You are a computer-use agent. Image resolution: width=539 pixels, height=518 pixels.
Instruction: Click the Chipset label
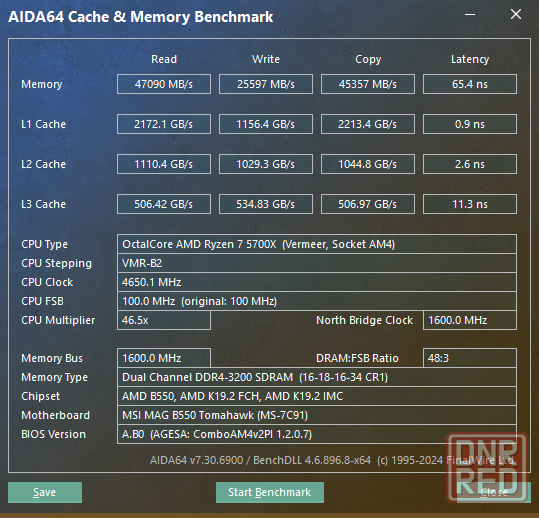point(41,396)
